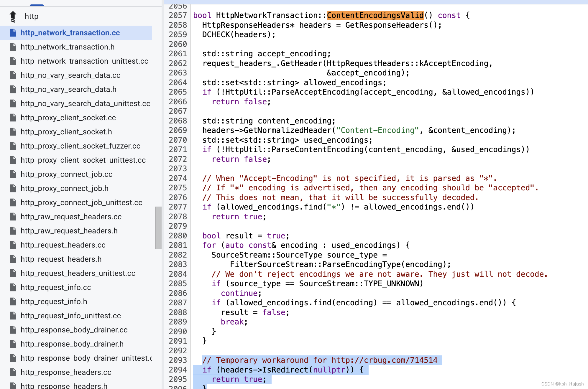Click the crbug.com/714514 comment on line 2093
Screen dimensions: 588x389
pos(320,360)
